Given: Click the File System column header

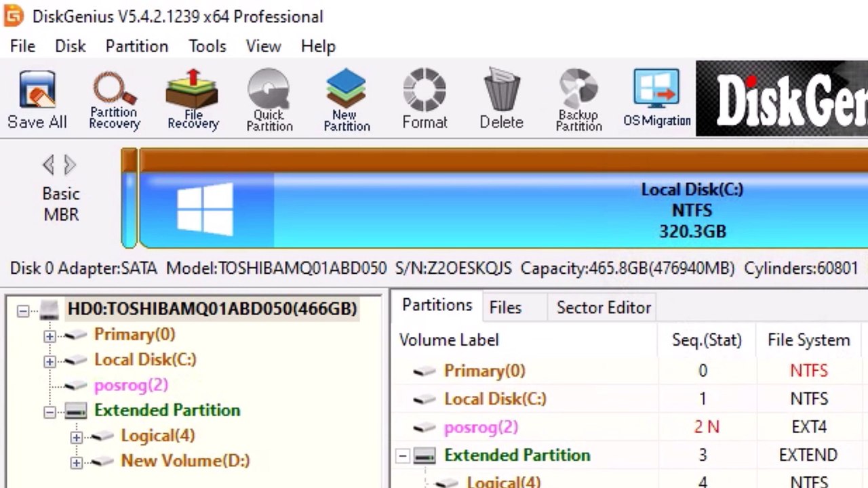Looking at the screenshot, I should 808,340.
